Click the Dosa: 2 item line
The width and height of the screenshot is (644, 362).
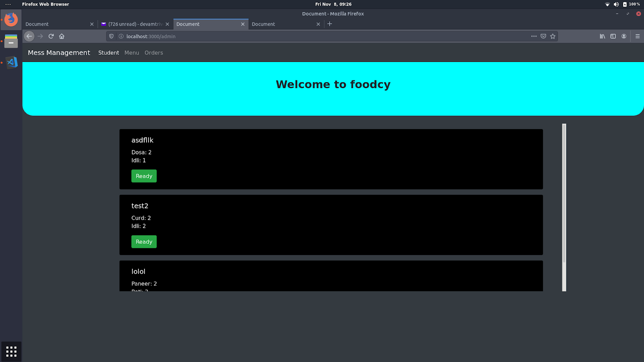[141, 152]
